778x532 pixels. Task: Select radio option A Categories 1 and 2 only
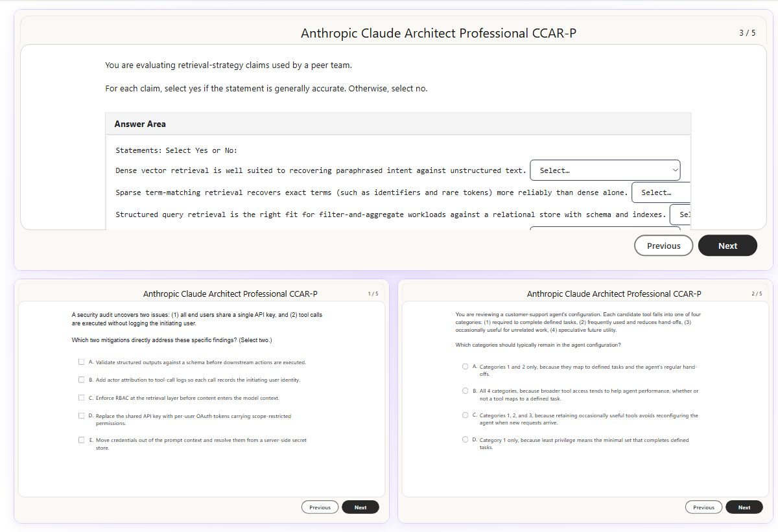[x=466, y=367]
